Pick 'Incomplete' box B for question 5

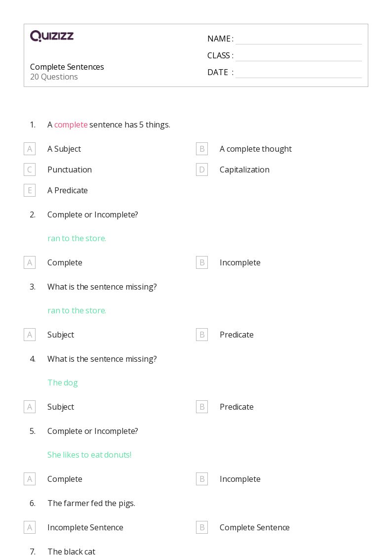(202, 479)
